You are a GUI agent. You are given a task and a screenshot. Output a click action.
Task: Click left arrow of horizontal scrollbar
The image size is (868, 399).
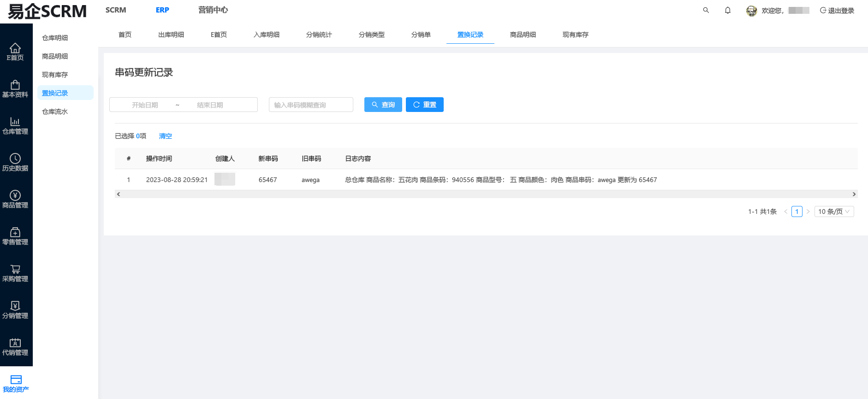point(119,194)
